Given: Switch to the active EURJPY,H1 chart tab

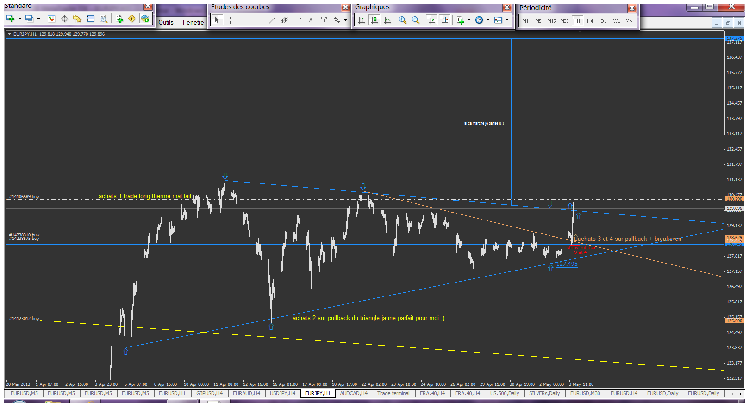Looking at the screenshot, I should pyautogui.click(x=318, y=393).
